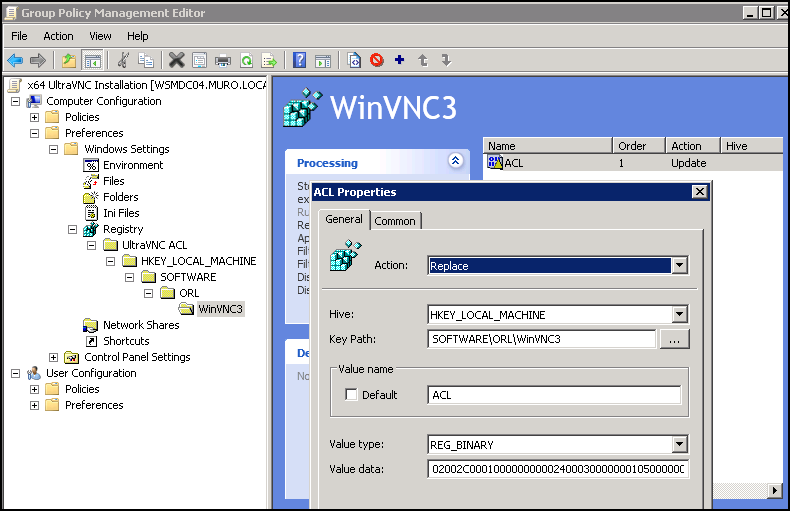790x511 pixels.
Task: Open the File menu
Action: click(x=19, y=36)
